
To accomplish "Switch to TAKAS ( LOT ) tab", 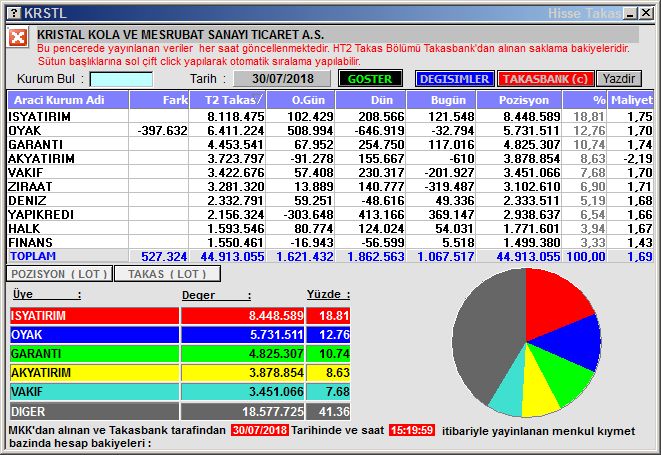I will (167, 274).
